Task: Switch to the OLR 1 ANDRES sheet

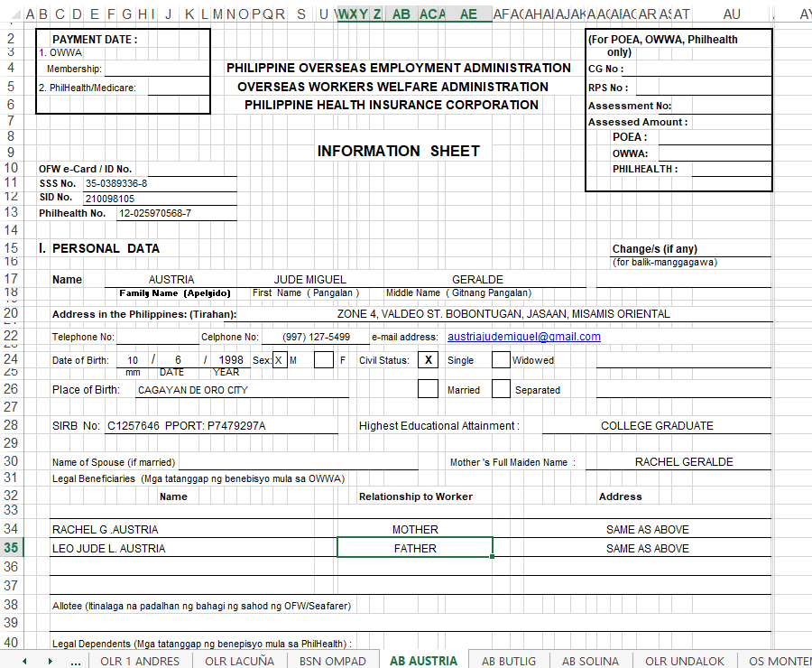Action: (x=140, y=661)
